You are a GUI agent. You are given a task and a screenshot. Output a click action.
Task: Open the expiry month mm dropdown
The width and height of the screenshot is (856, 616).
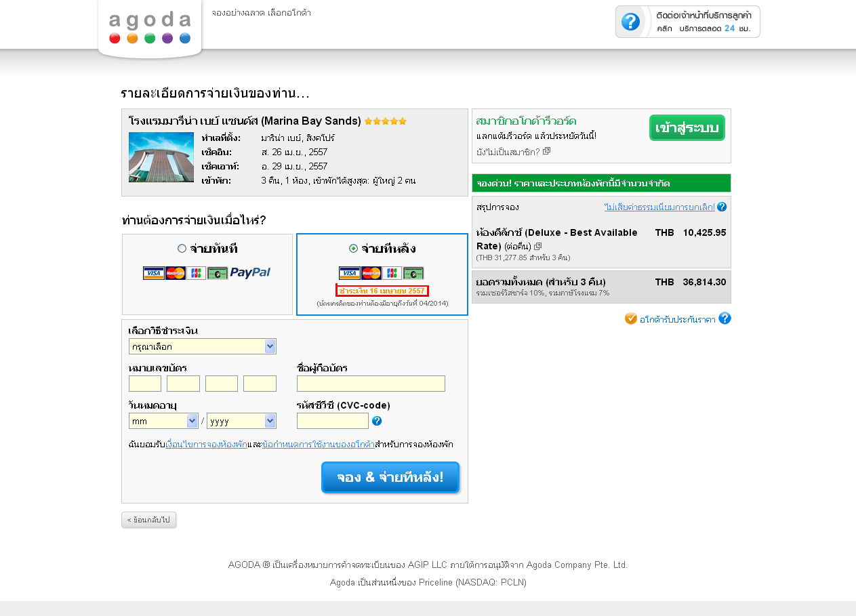[x=163, y=421]
